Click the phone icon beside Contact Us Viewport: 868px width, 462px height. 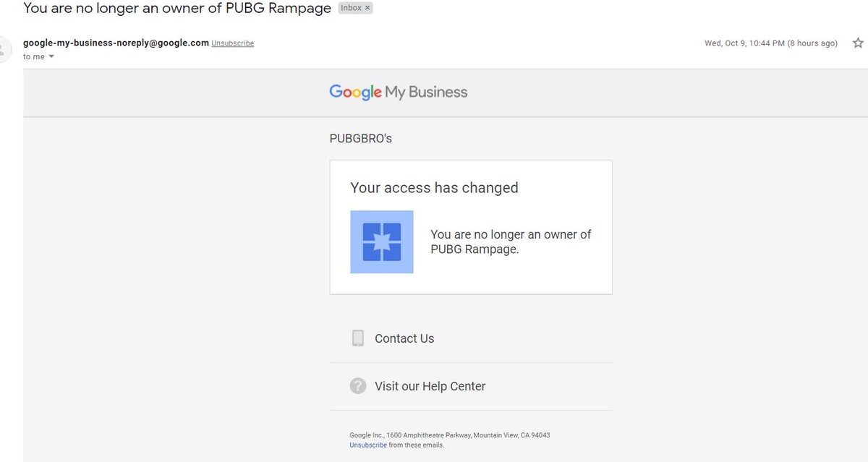tap(357, 338)
